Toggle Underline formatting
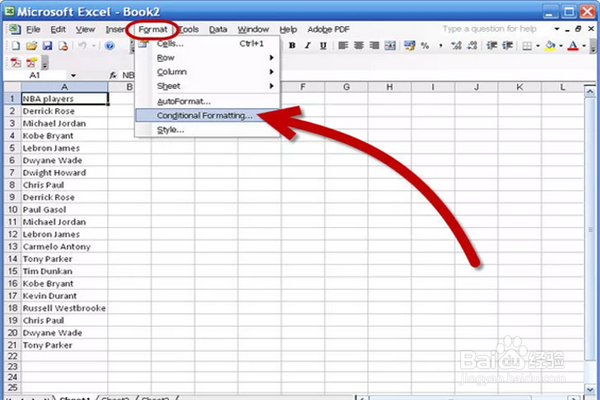Screen dimensions: 600x400 [323, 46]
